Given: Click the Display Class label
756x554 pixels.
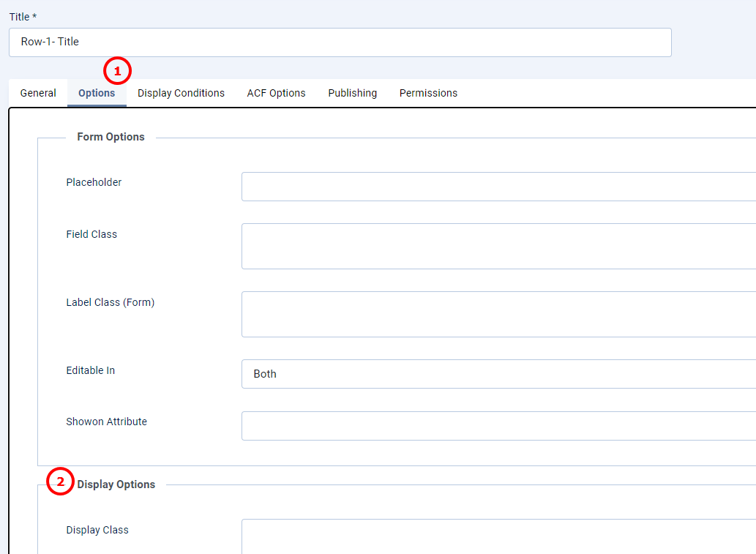Looking at the screenshot, I should click(97, 530).
